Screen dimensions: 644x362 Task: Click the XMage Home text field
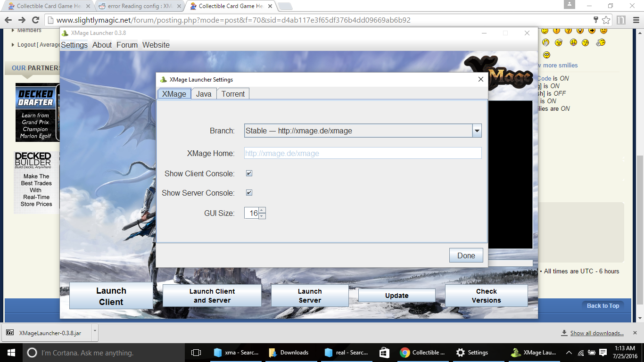tap(363, 153)
